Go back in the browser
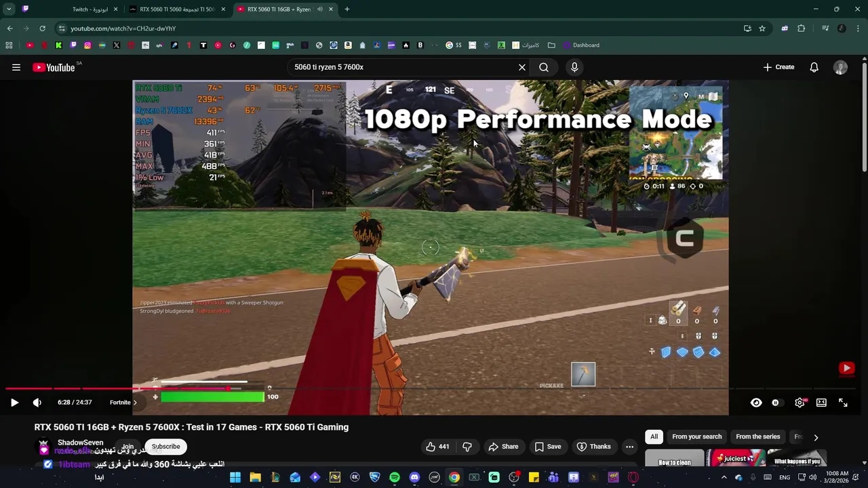The width and height of the screenshot is (868, 488). click(x=9, y=28)
